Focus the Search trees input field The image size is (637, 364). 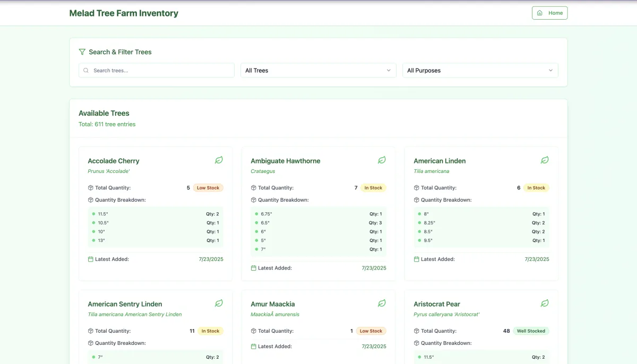(x=157, y=71)
